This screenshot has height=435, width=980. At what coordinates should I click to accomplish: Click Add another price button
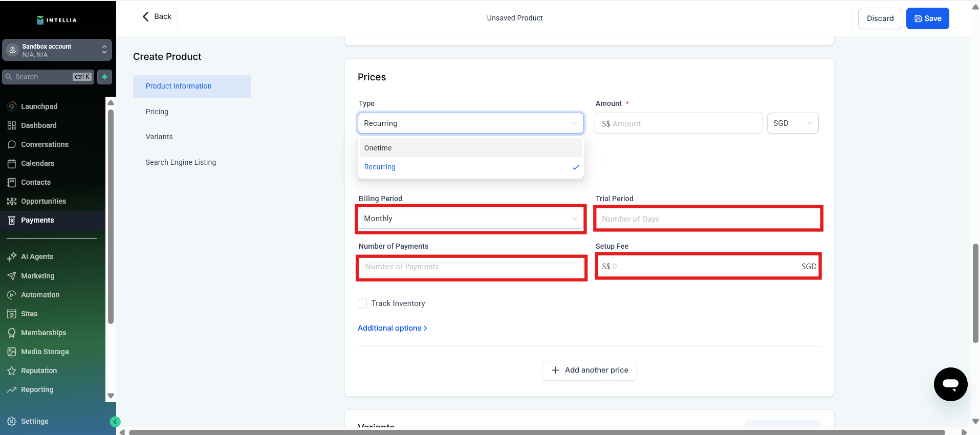pos(589,370)
